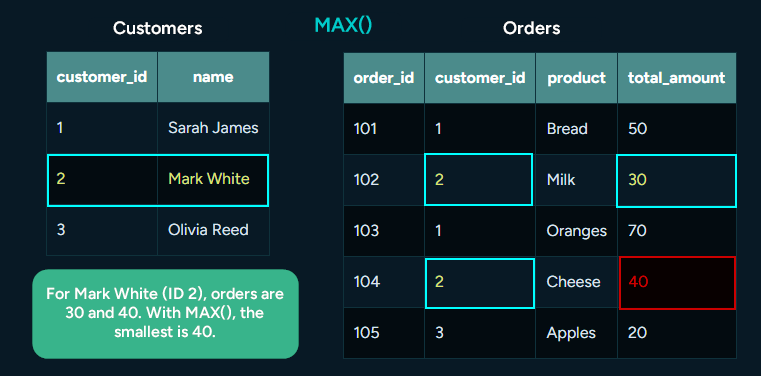Click the Olivia Reed name cell
Viewport: 761px width, 376px height.
[x=213, y=229]
